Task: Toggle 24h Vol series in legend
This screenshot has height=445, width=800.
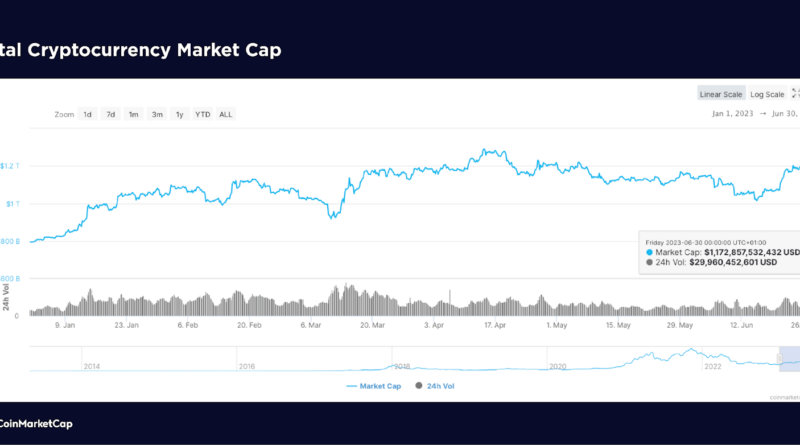Action: [x=440, y=384]
